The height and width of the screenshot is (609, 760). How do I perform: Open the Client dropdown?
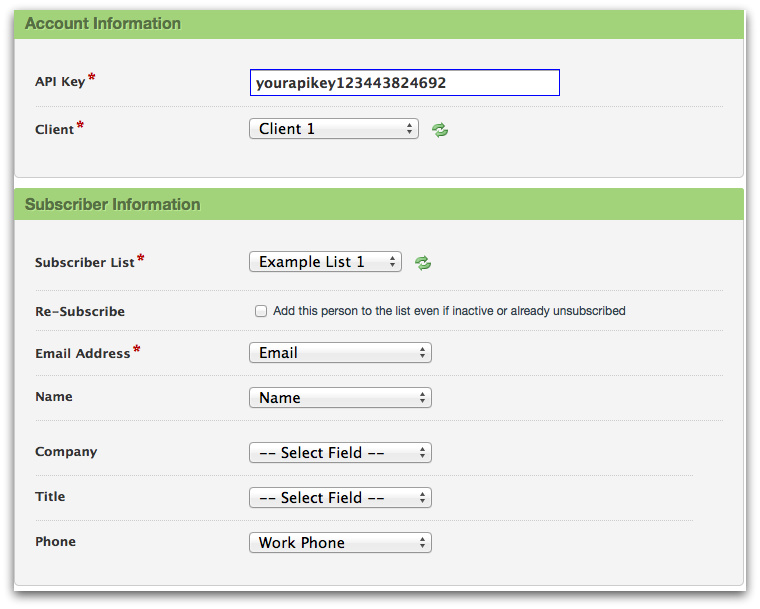point(333,129)
